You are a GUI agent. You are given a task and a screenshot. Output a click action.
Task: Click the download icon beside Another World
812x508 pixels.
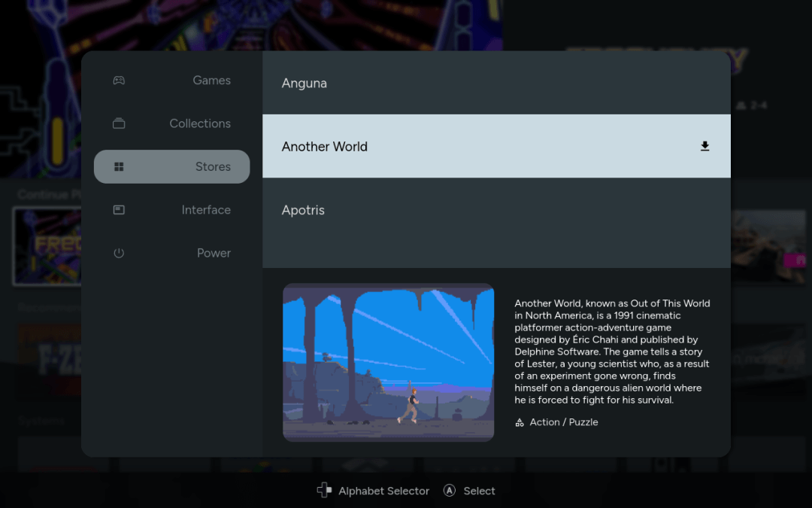pyautogui.click(x=704, y=146)
